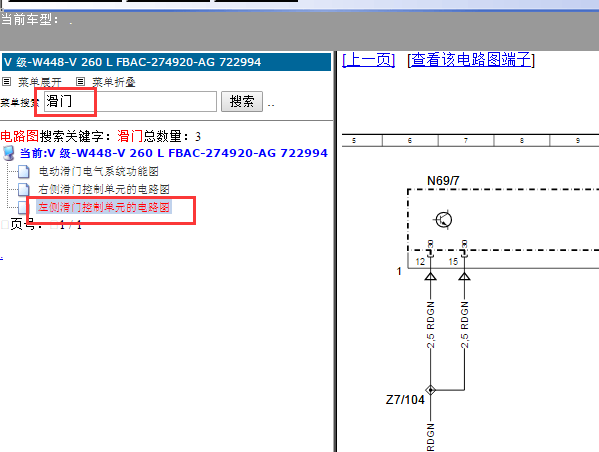Click document icon beside 电动滑门电气系统功能图
Viewport: 599px width, 452px height.
24,172
